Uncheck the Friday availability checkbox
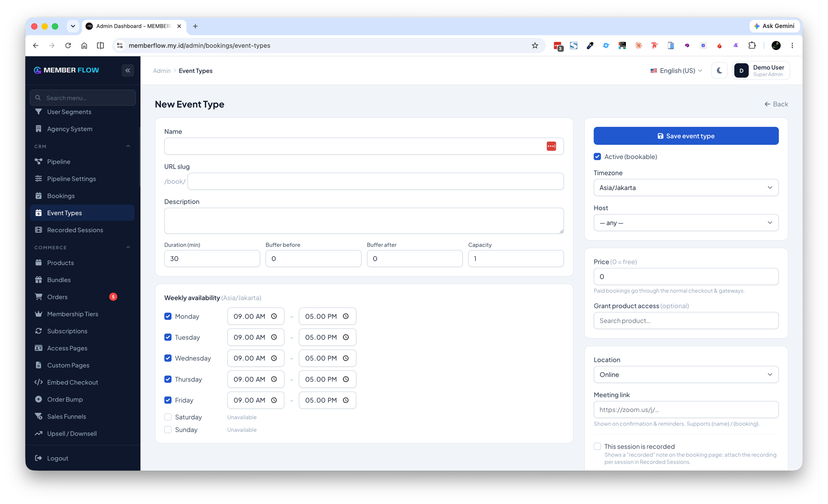 [168, 400]
